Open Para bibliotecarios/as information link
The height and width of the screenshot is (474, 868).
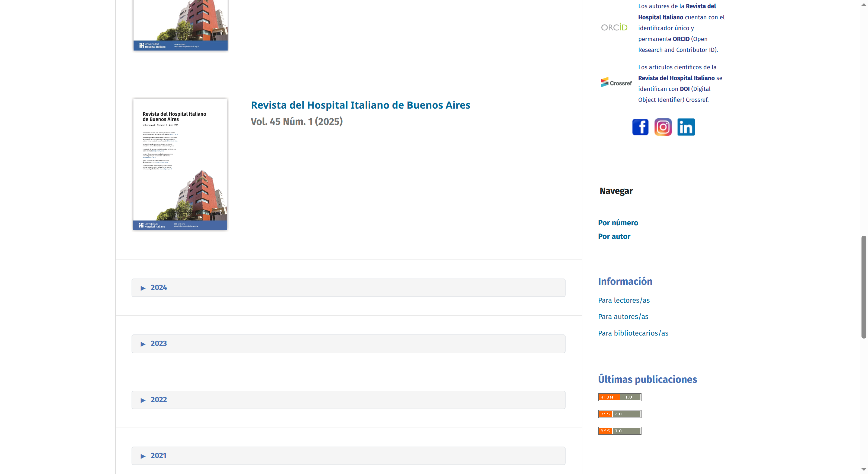(x=633, y=333)
